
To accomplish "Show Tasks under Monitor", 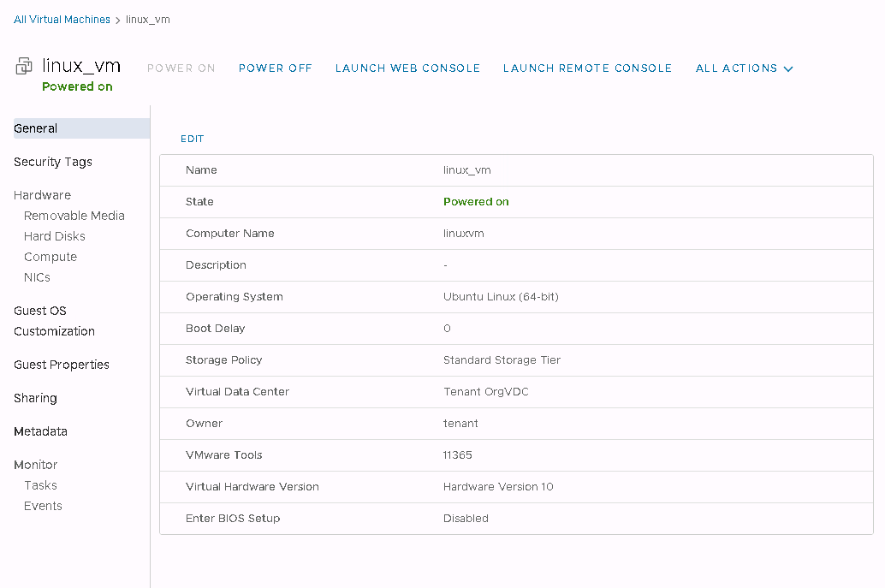I will pos(40,485).
